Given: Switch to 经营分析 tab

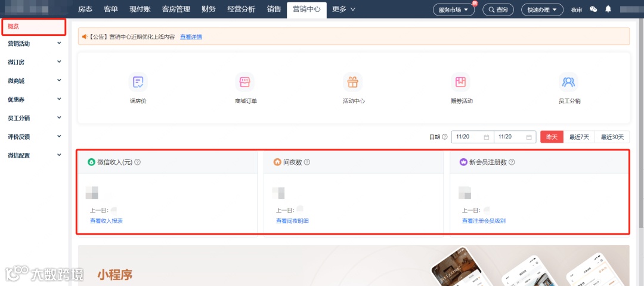Looking at the screenshot, I should coord(241,9).
